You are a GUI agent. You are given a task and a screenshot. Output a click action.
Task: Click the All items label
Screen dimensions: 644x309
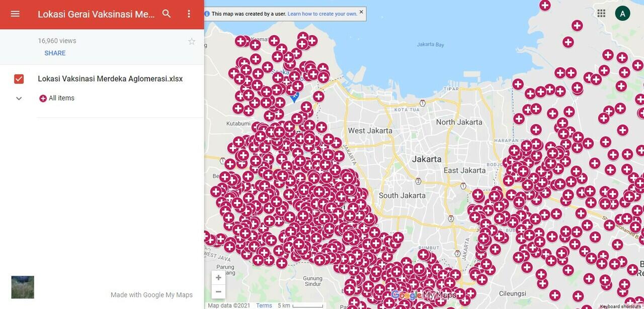tap(61, 98)
